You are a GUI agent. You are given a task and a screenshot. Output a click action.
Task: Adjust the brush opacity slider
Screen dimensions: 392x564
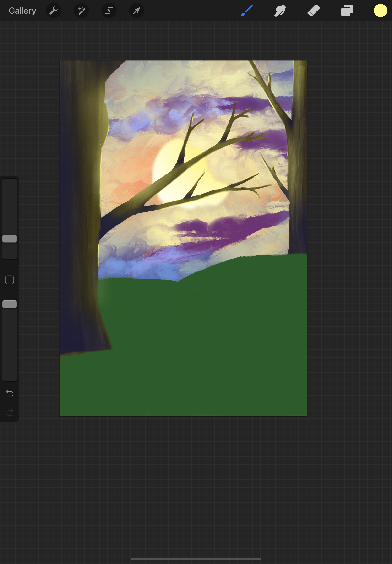(10, 304)
